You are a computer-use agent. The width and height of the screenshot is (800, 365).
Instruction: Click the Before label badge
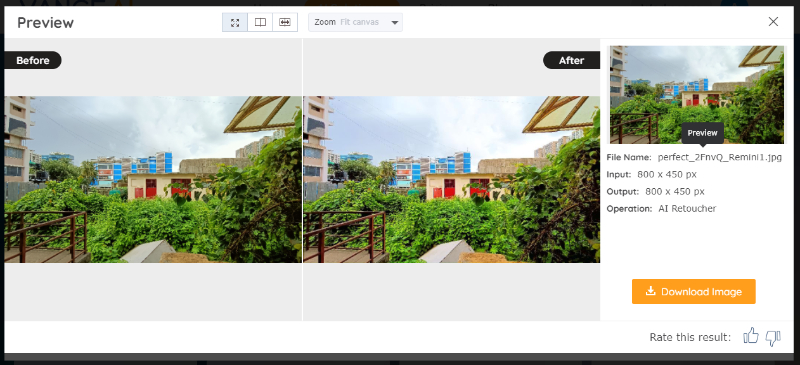(33, 60)
